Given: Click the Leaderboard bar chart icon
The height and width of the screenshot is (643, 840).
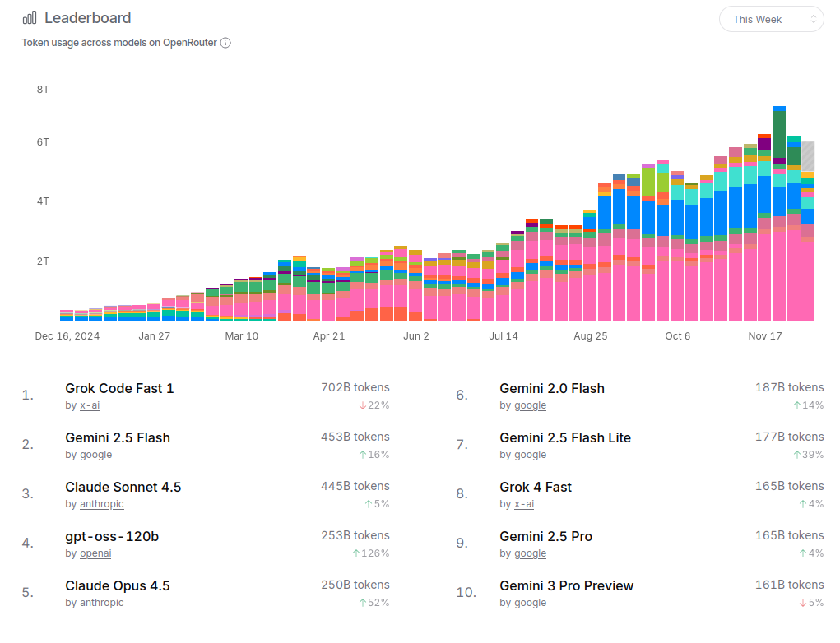Looking at the screenshot, I should pos(30,18).
